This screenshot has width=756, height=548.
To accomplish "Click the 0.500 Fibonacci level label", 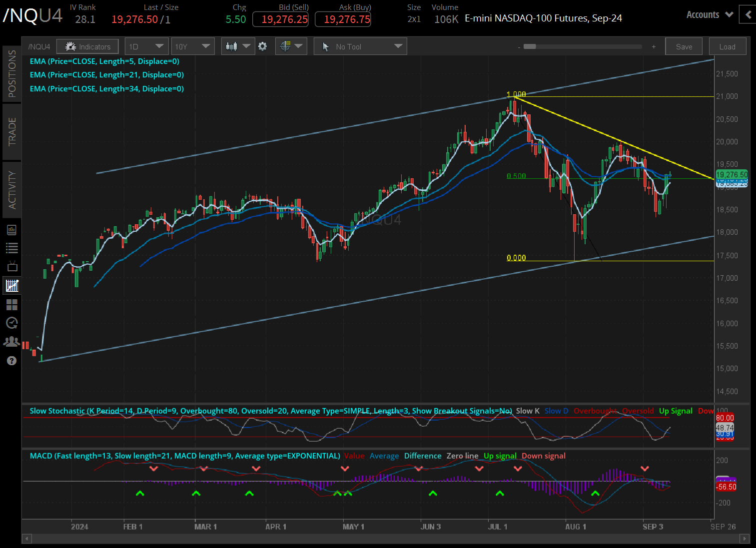I will pos(516,176).
